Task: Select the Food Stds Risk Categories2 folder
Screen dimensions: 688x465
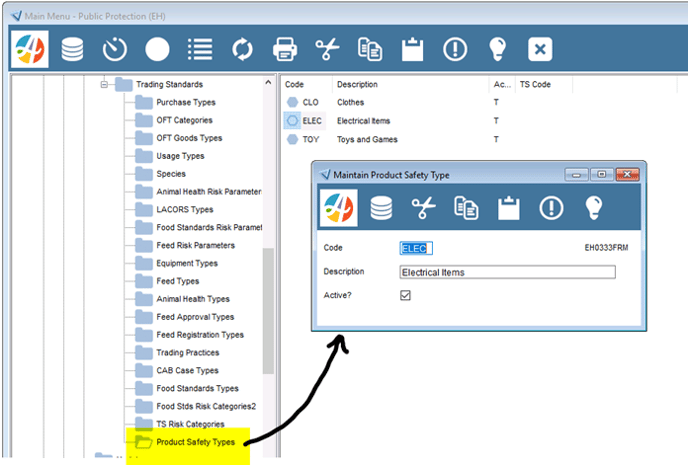Action: coord(206,407)
